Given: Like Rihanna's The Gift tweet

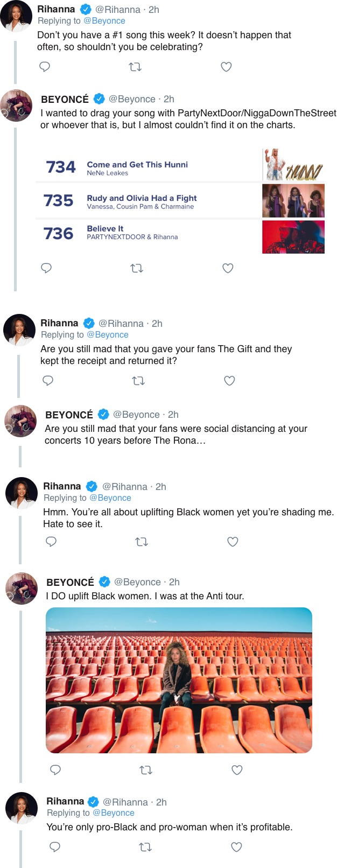Looking at the screenshot, I should [x=229, y=381].
